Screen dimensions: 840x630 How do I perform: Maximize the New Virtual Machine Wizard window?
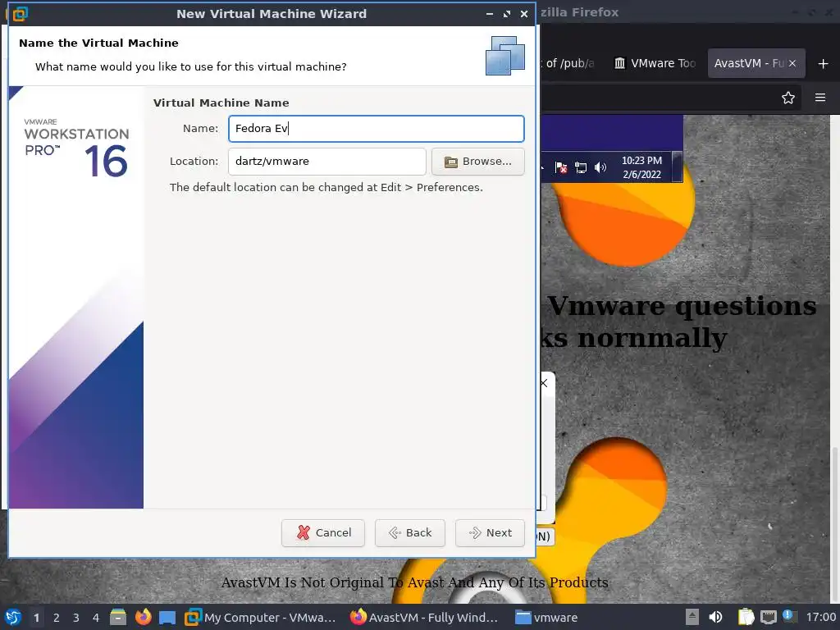click(507, 14)
